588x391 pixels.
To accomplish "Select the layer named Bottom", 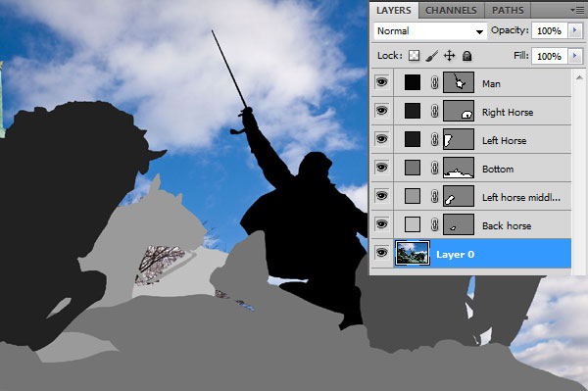I will (x=498, y=170).
